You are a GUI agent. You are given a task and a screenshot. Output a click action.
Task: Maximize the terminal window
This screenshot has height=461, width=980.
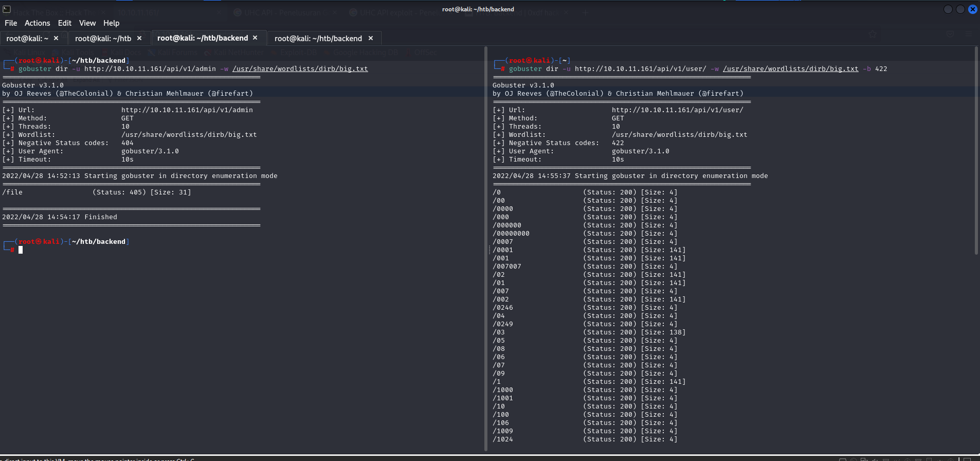coord(960,9)
